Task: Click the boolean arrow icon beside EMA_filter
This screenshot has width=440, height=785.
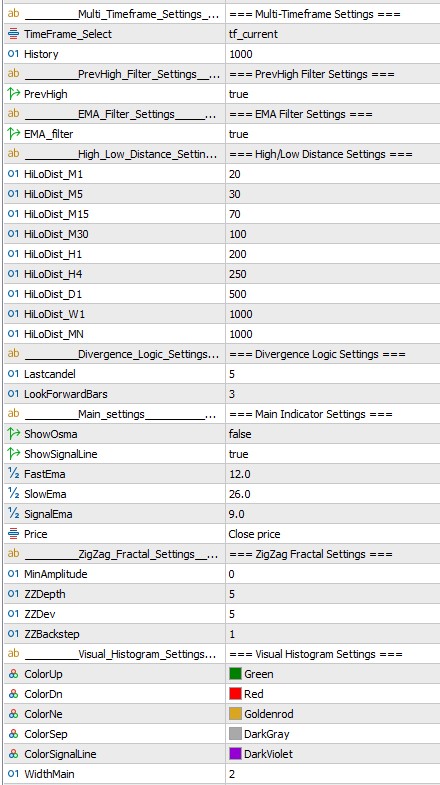Action: tap(14, 134)
